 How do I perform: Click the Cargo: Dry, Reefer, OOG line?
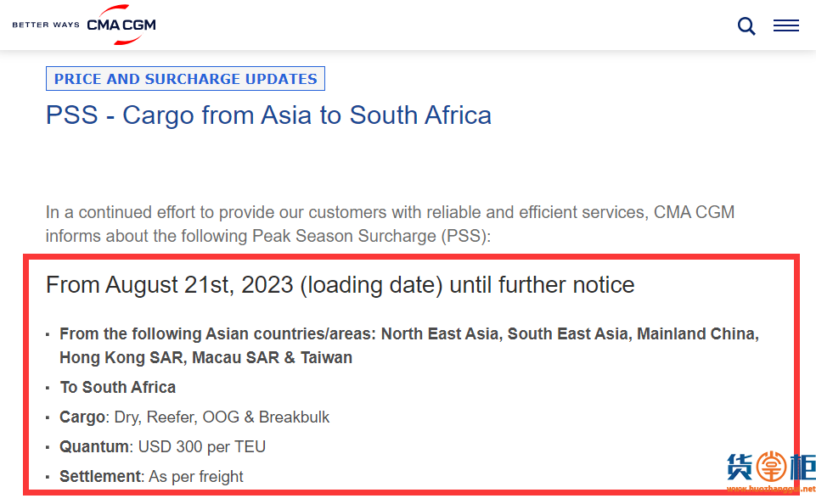coord(194,417)
